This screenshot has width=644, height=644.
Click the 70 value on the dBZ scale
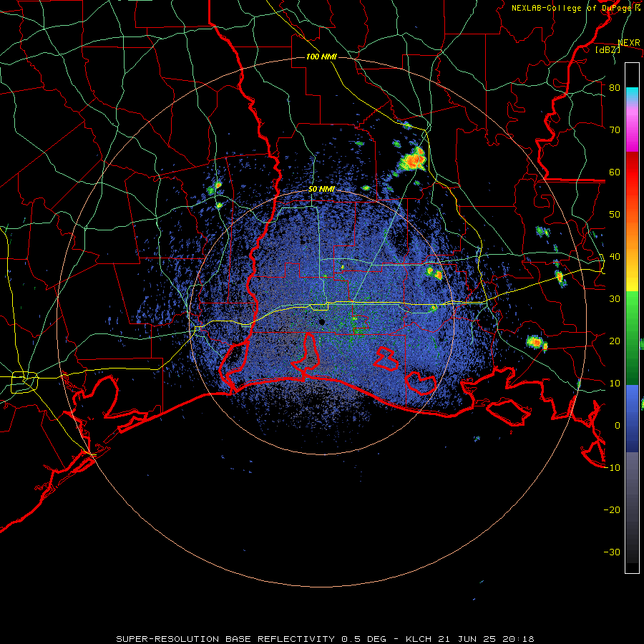pos(615,130)
